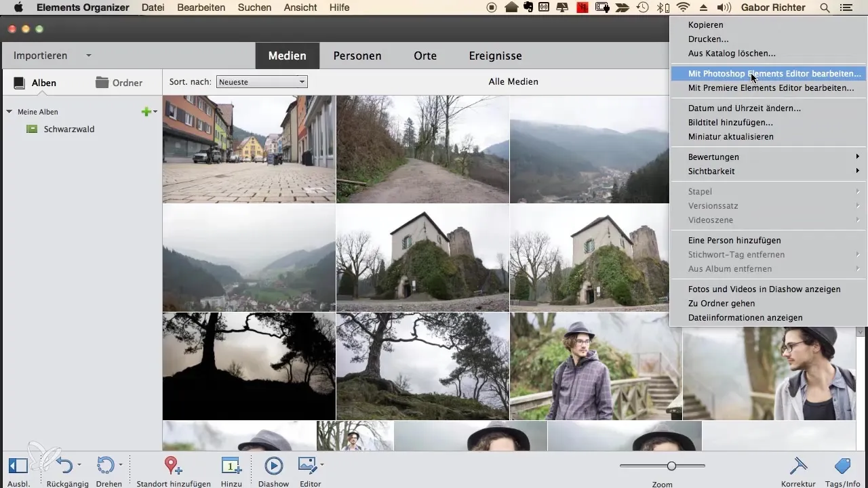Viewport: 868px width, 488px height.
Task: Open the Editor icon in bottom toolbar
Action: pyautogui.click(x=308, y=466)
